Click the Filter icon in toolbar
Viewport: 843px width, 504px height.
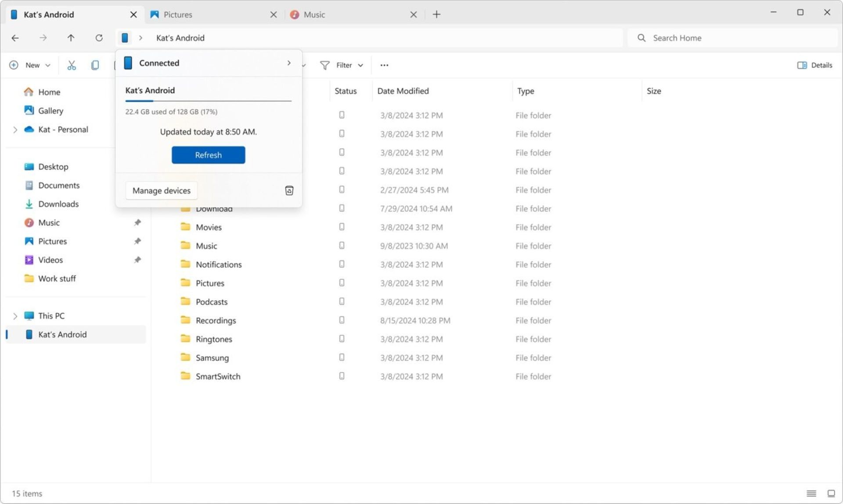point(325,65)
